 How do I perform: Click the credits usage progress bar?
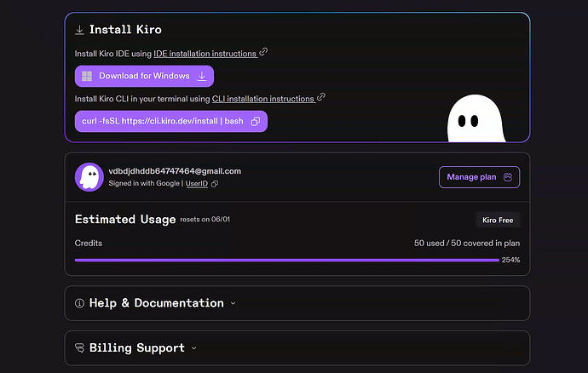(287, 260)
